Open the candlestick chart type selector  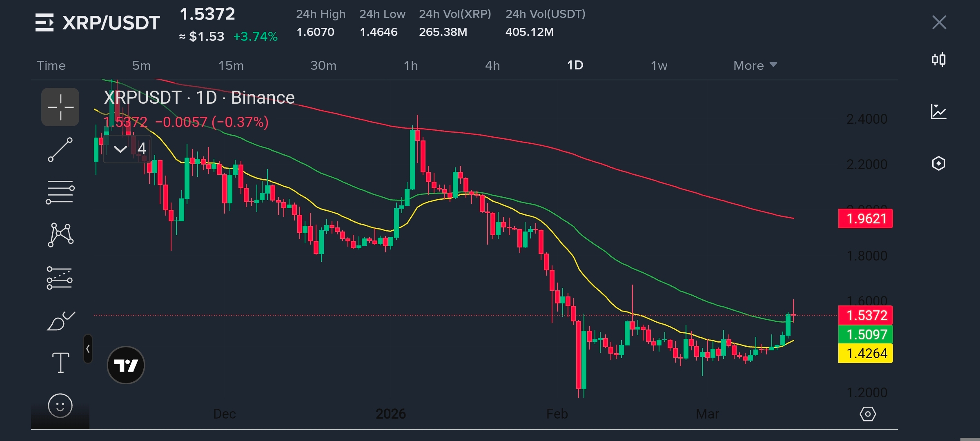pos(939,60)
